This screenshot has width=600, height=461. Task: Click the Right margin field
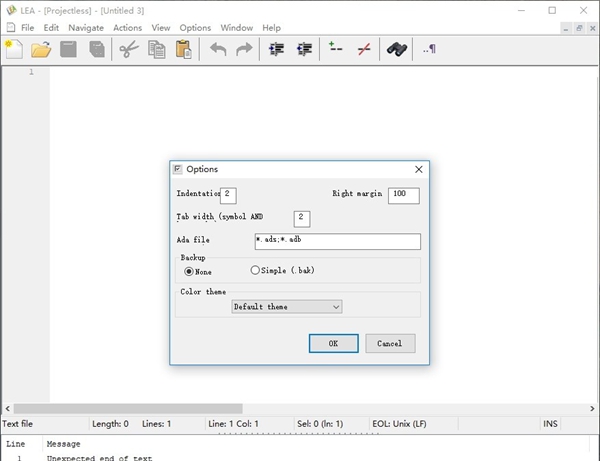pos(404,195)
